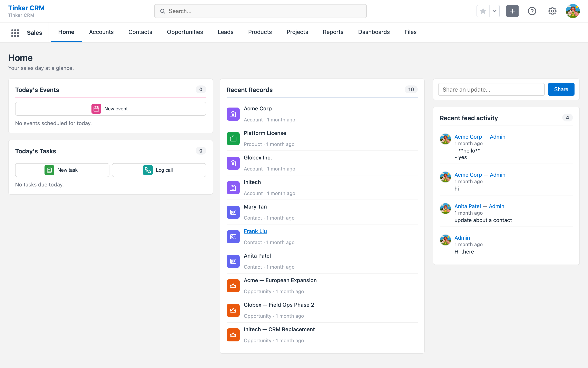Open Initech — CRM Replacement opportunity

coord(279,330)
